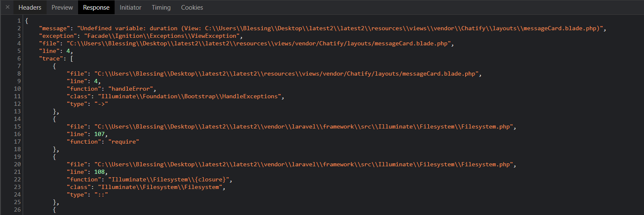Click the "require" function value
The width and height of the screenshot is (644, 215).
coord(123,142)
